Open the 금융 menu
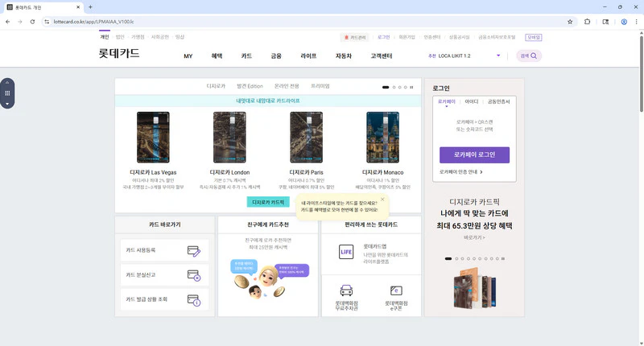The image size is (644, 346). pos(276,56)
